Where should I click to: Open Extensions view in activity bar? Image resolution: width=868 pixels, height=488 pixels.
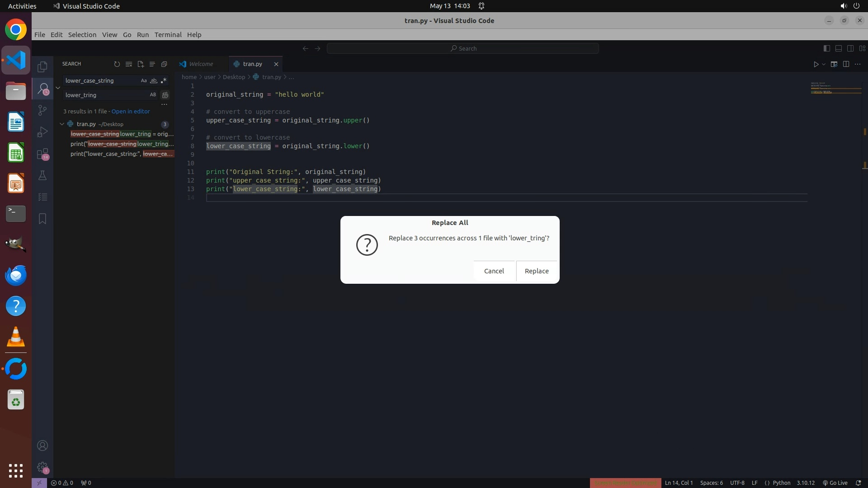point(42,154)
